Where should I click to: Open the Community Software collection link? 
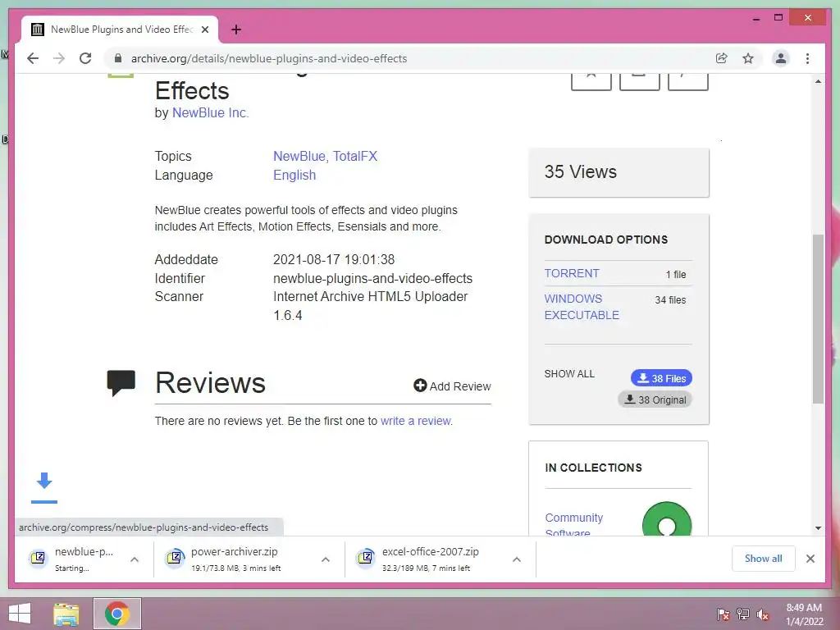click(x=573, y=524)
